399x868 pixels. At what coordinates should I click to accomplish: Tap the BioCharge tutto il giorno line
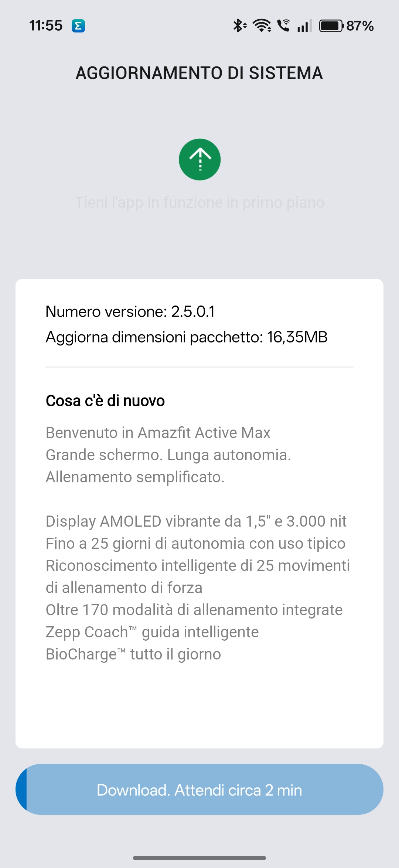click(133, 654)
